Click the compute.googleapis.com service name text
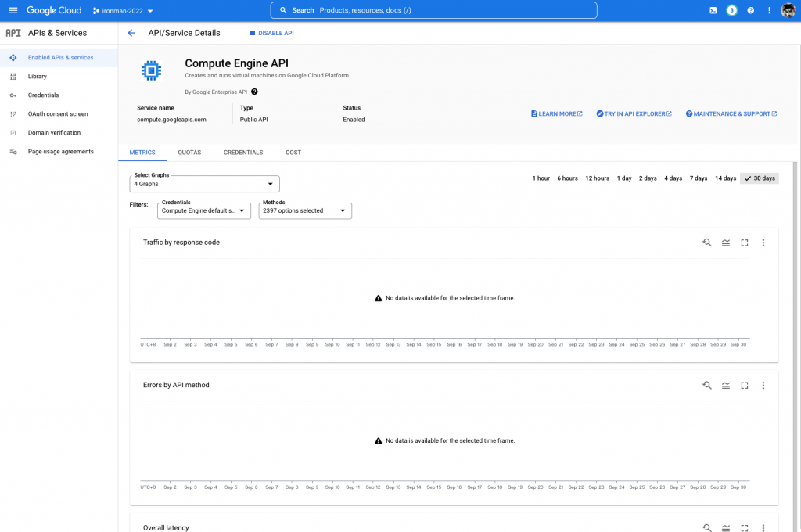 (171, 120)
